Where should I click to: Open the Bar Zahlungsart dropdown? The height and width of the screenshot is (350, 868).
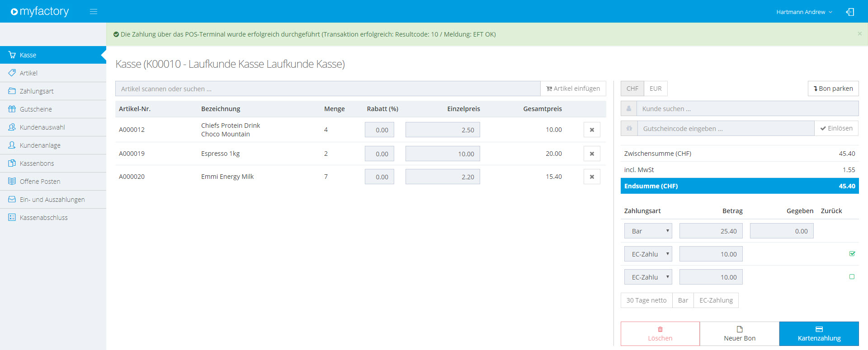pos(648,231)
